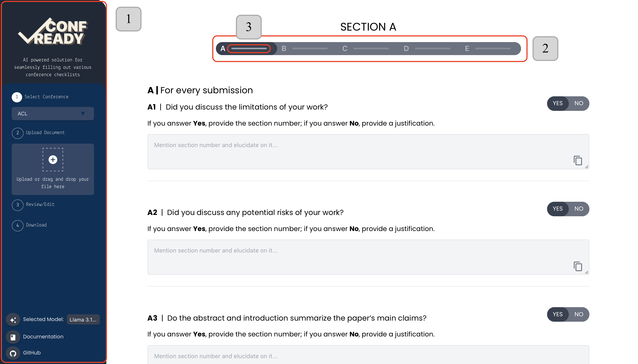
Task: Click the GitHub logo icon
Action: coord(13,353)
